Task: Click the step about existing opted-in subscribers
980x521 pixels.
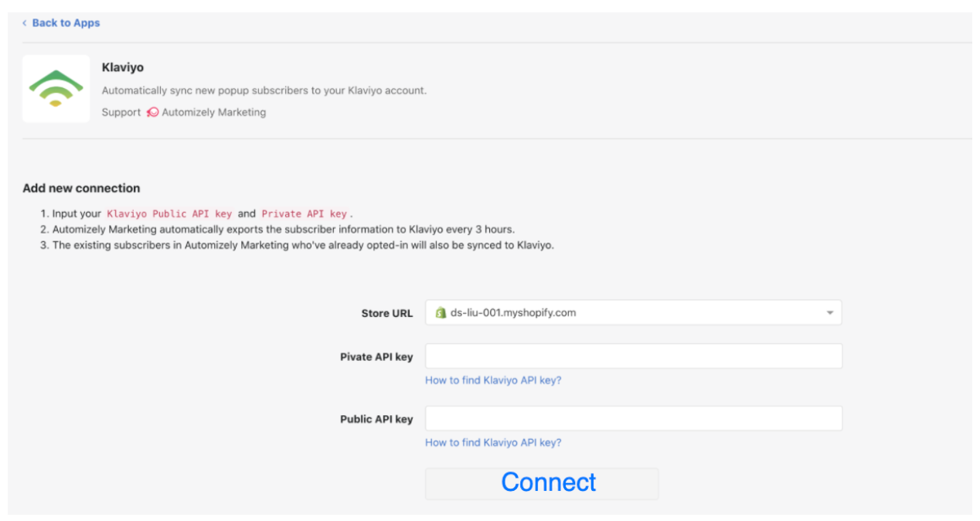Action: click(303, 246)
